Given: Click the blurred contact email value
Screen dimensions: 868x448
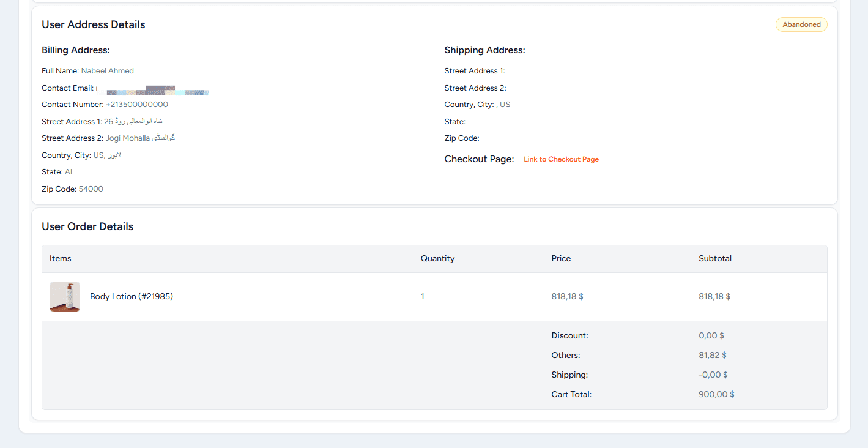Looking at the screenshot, I should pos(153,90).
